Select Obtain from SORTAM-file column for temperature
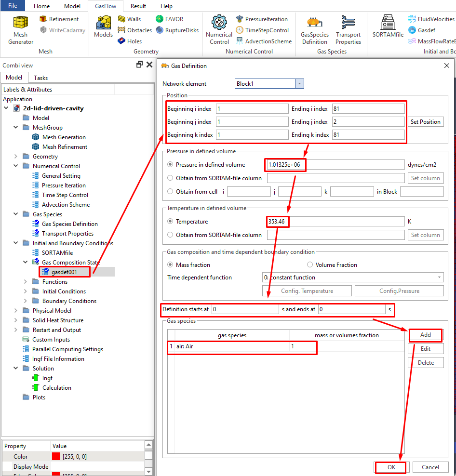Screen dimensions: 456x476 tap(170, 235)
